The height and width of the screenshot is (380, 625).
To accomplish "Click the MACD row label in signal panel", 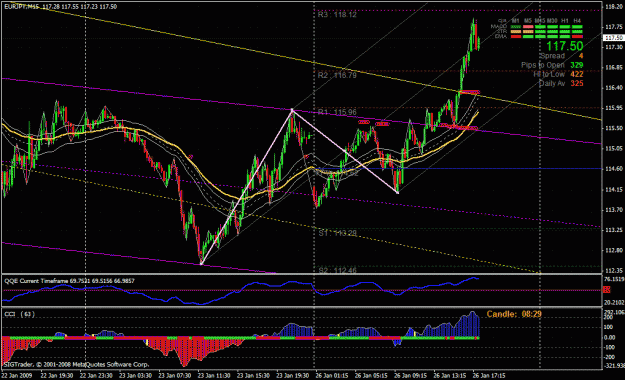I will pos(499,26).
